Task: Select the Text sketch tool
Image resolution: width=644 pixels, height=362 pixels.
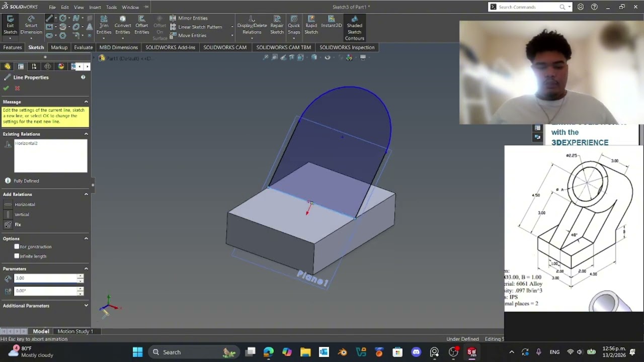Action: (90, 27)
